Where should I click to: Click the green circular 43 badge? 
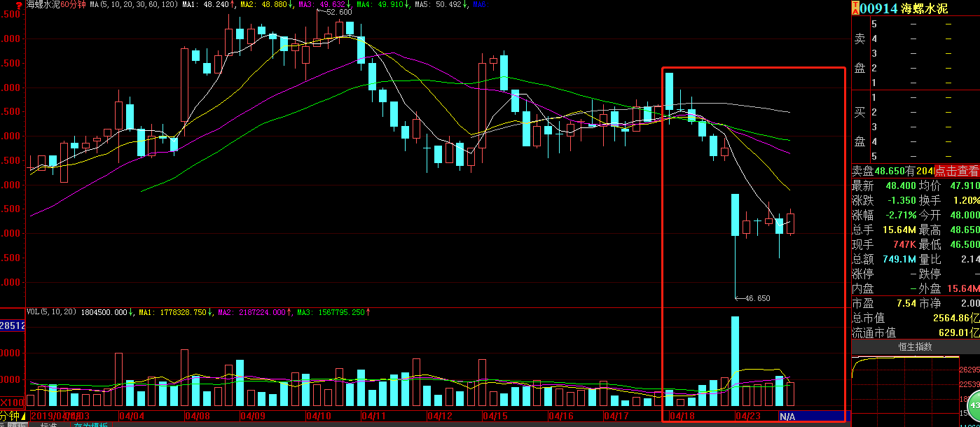[x=972, y=406]
